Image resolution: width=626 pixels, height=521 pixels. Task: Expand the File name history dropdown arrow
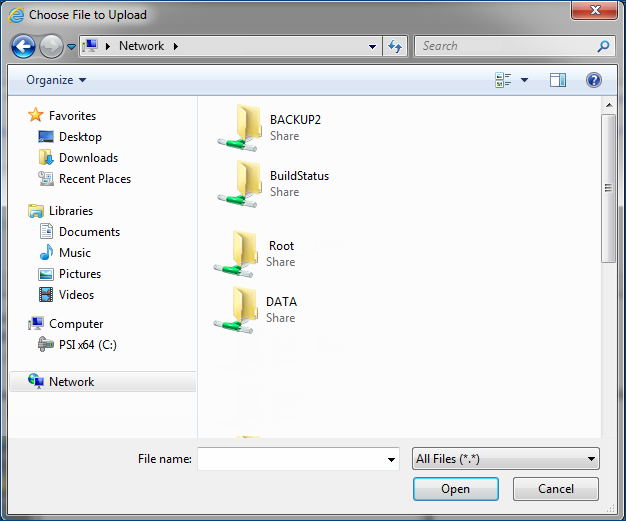click(391, 459)
